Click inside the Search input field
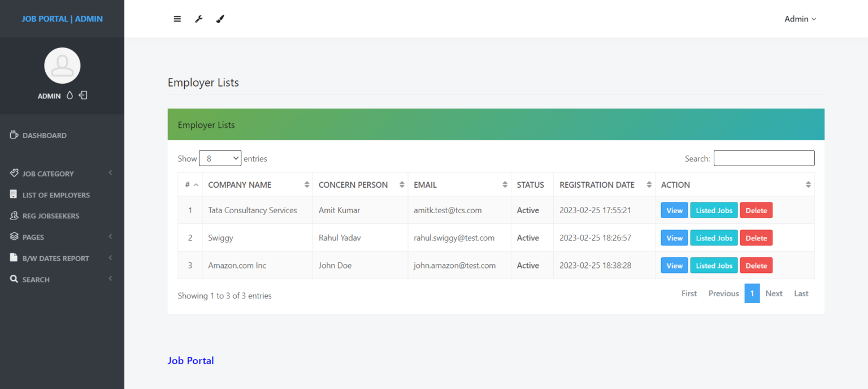 pos(764,158)
